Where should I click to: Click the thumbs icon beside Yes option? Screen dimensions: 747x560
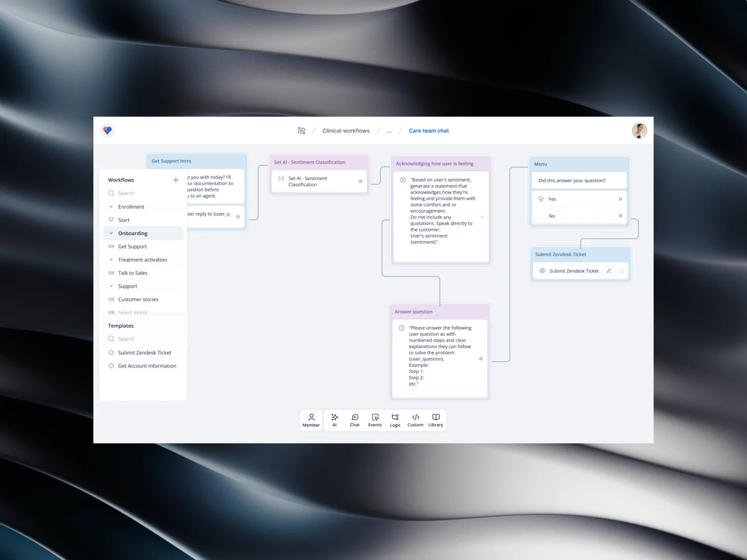click(541, 199)
